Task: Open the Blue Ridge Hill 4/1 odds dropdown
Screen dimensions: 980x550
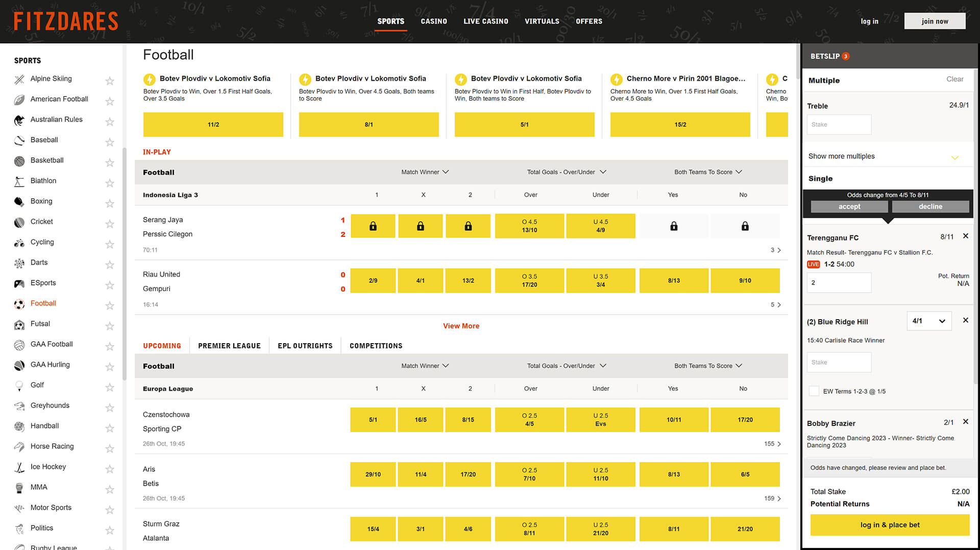Action: [929, 321]
